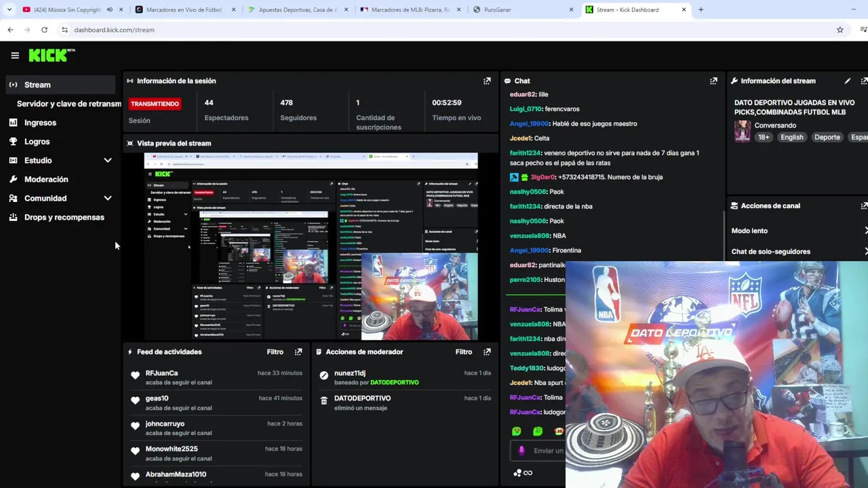View site information icon in address bar

coord(64,30)
